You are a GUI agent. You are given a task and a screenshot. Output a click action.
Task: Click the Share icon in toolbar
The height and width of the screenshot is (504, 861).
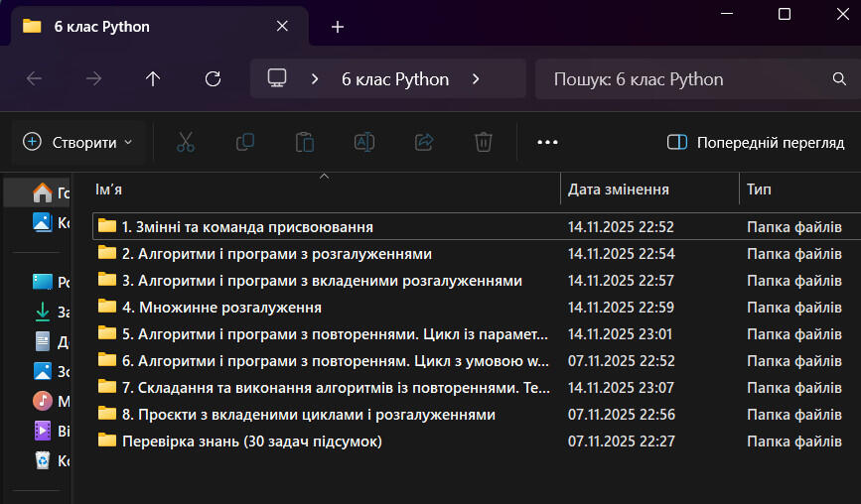pos(424,142)
